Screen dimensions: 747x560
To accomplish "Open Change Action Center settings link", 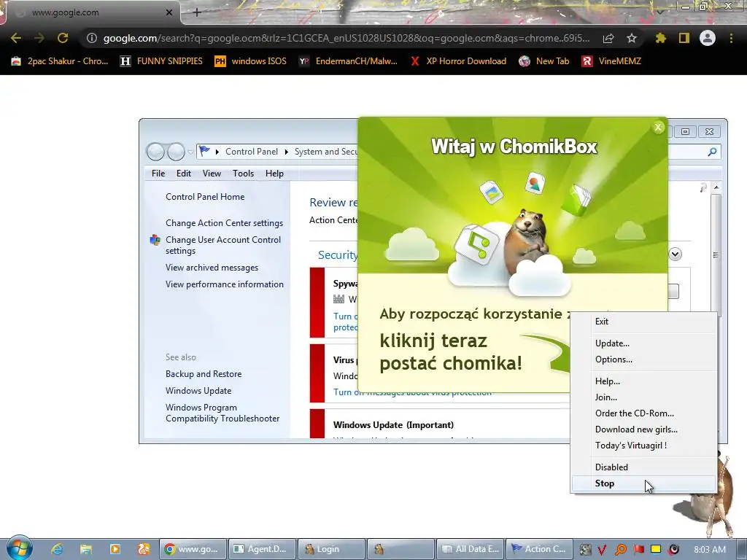I will pyautogui.click(x=224, y=223).
